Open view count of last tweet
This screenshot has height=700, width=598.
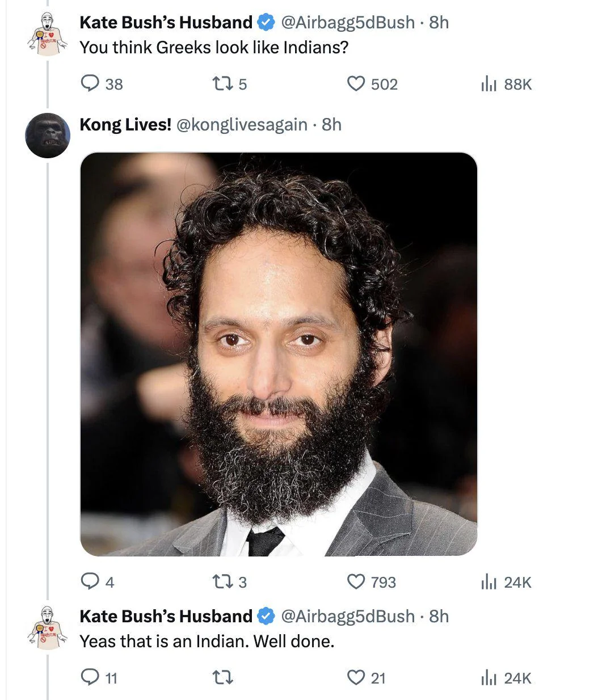[x=506, y=677]
